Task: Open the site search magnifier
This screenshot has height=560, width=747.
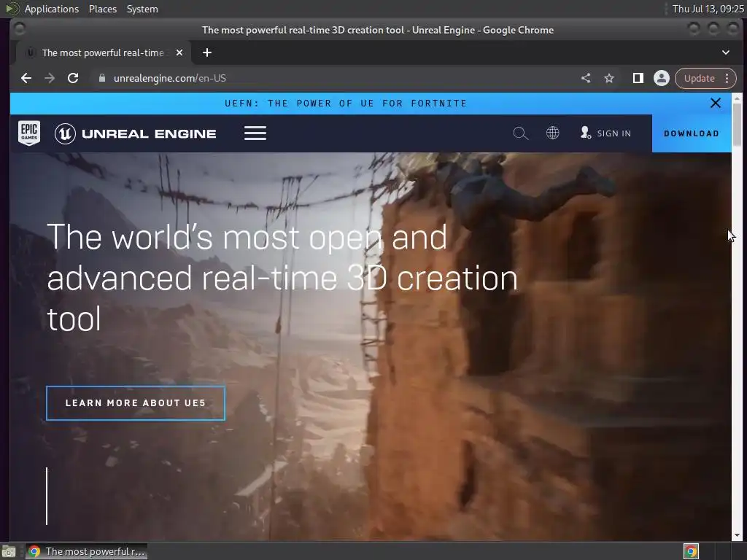Action: pyautogui.click(x=520, y=133)
